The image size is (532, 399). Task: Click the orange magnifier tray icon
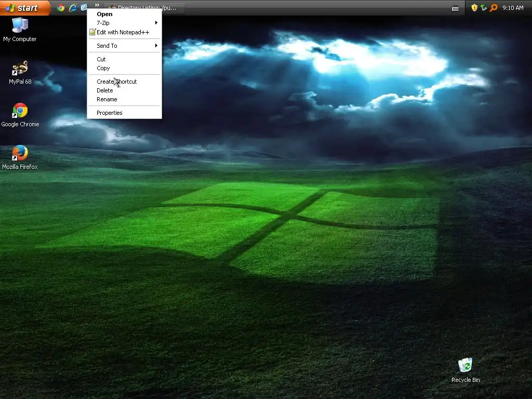[x=494, y=8]
